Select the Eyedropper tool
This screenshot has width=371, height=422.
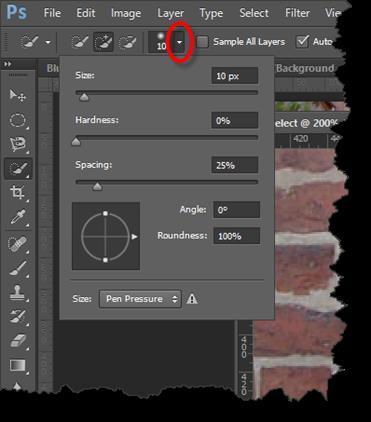17,217
